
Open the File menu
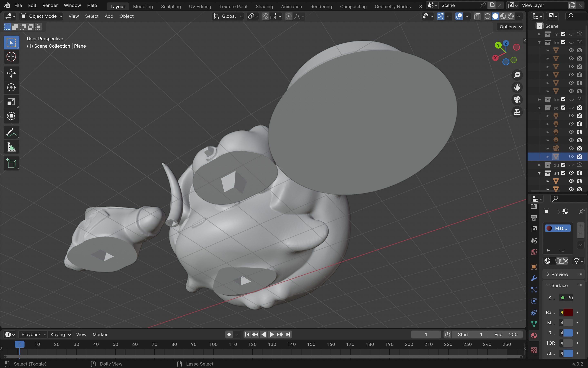tap(18, 5)
